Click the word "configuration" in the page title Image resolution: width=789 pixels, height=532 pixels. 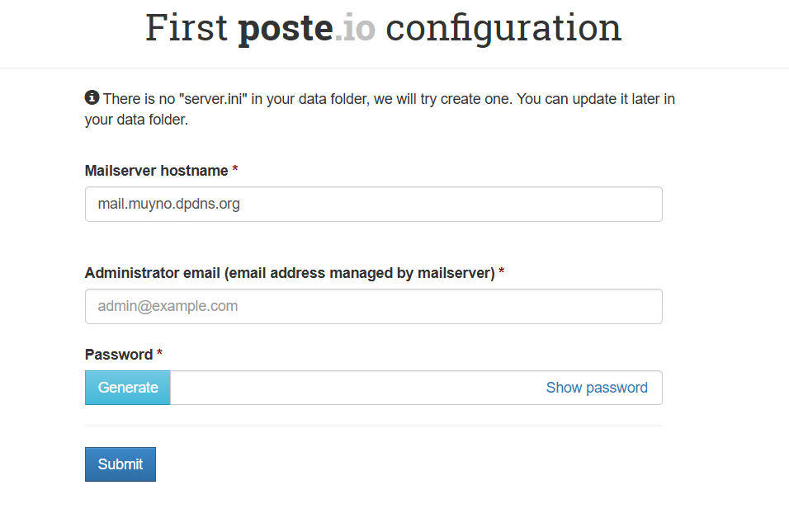503,28
